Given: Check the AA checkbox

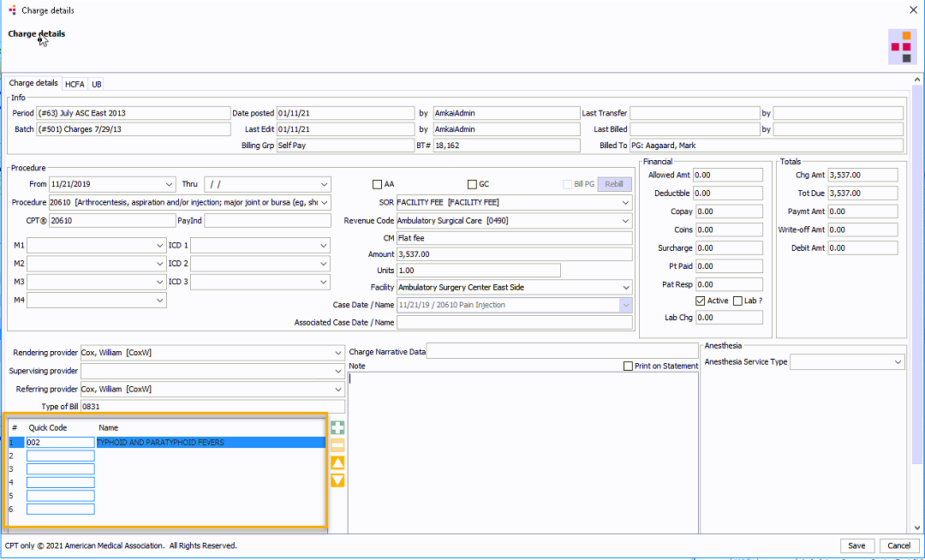Looking at the screenshot, I should 377,184.
